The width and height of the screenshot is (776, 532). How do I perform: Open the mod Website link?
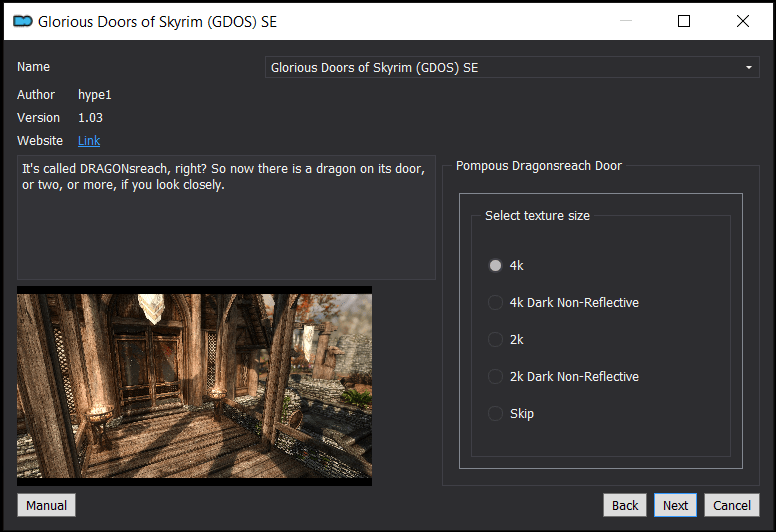click(x=89, y=141)
